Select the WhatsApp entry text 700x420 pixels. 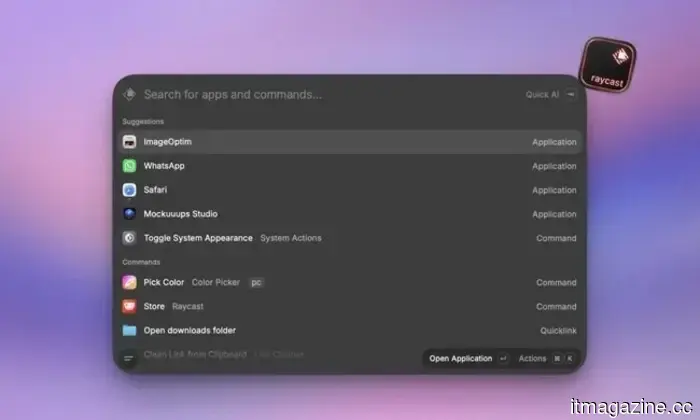(164, 166)
